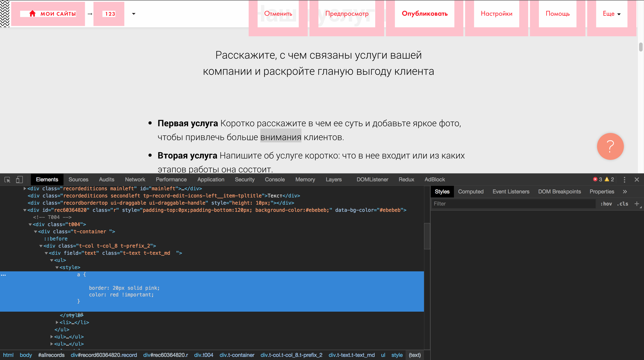The width and height of the screenshot is (644, 360).
Task: Select the div.t004 breadcrumb
Action: click(204, 355)
